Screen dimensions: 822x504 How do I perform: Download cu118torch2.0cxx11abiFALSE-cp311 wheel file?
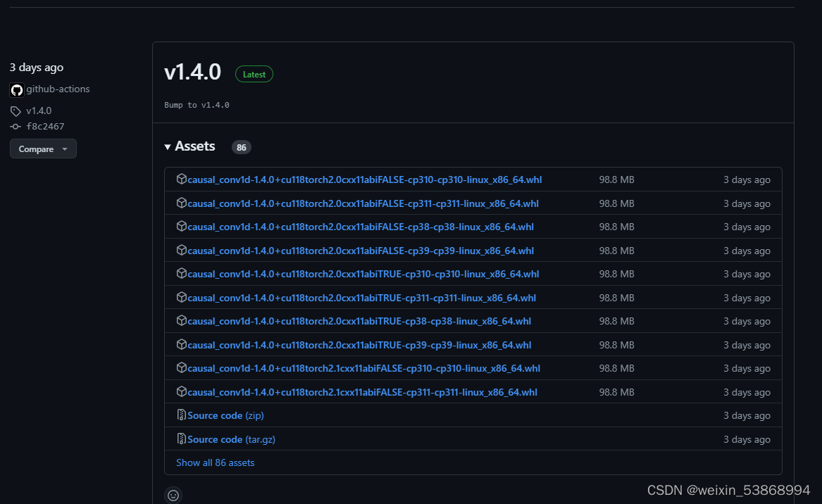(363, 203)
